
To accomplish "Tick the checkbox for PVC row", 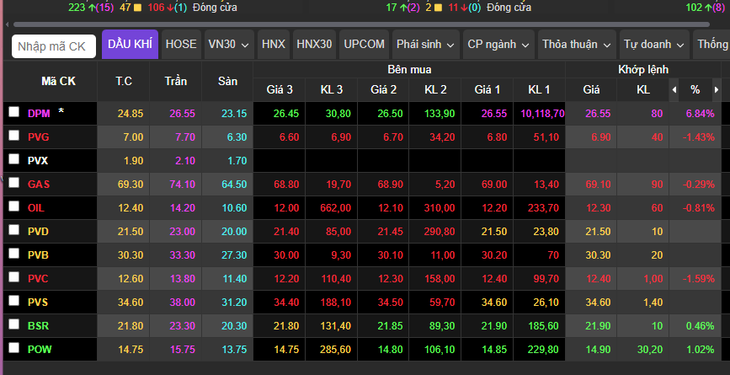I will (x=14, y=277).
